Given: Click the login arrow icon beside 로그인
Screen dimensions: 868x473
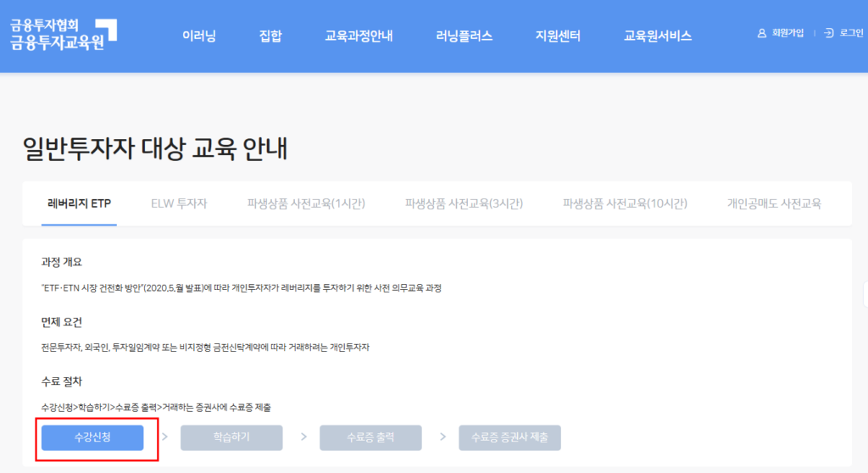Looking at the screenshot, I should click(x=829, y=33).
